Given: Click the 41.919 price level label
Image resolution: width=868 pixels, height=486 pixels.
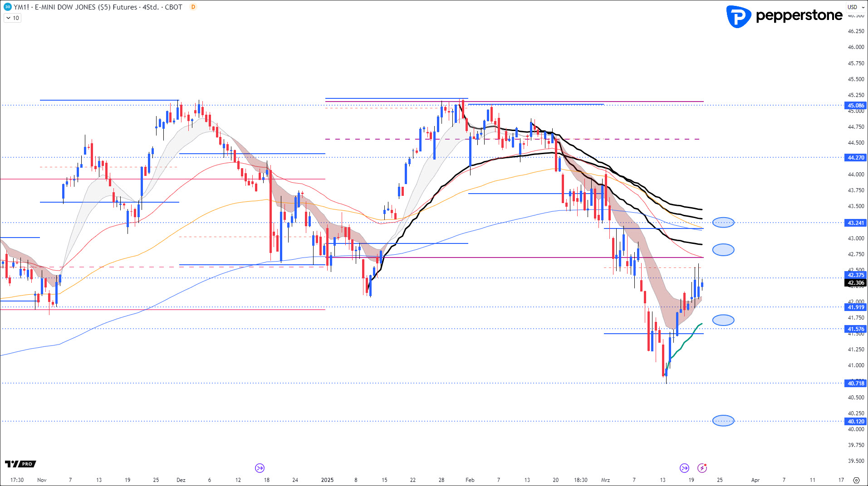Looking at the screenshot, I should (856, 307).
